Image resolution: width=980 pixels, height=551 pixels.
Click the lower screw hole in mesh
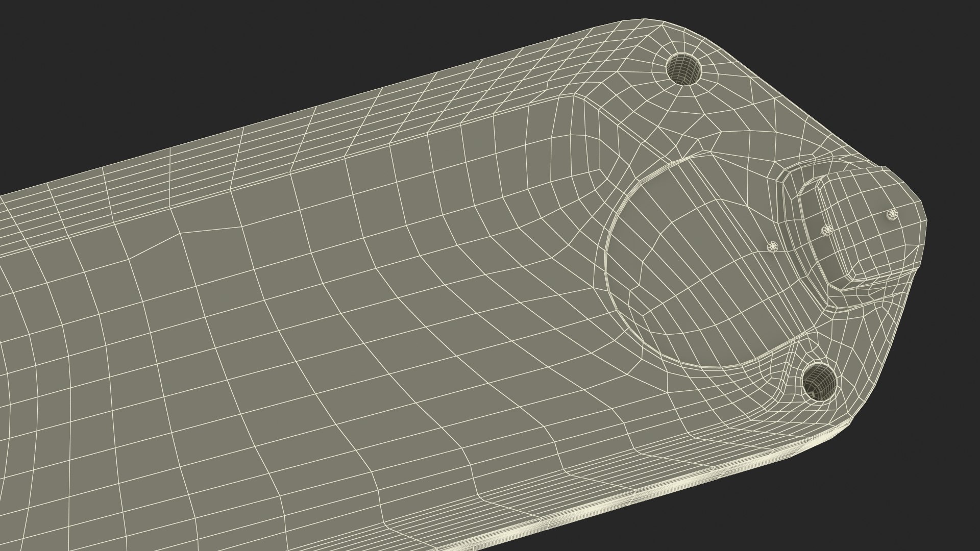point(819,381)
